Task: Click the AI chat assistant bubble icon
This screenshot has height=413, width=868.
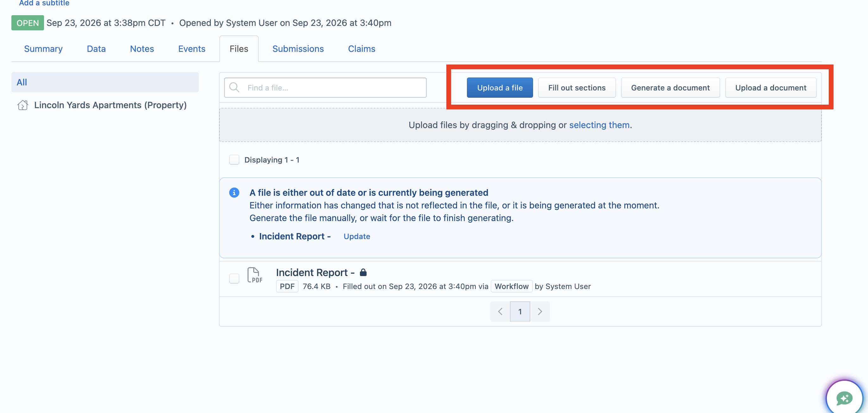Action: (844, 398)
